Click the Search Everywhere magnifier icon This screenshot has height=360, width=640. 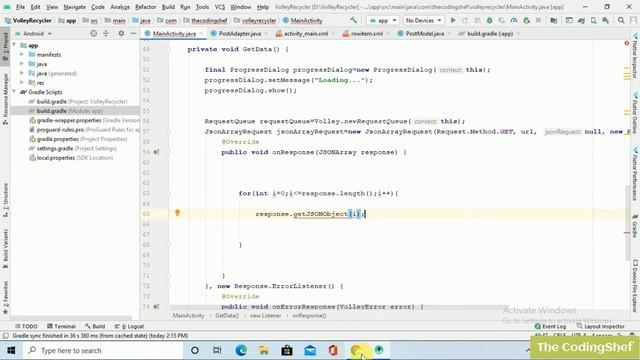[x=621, y=20]
